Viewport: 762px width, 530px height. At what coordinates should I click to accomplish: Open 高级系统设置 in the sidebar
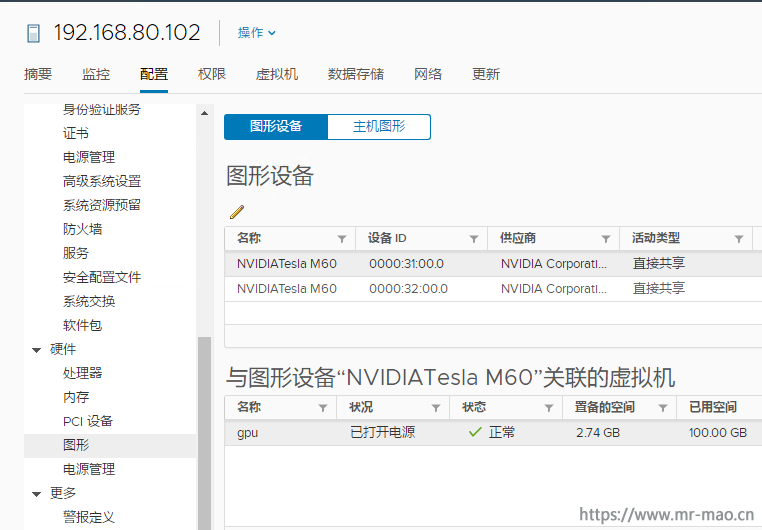click(102, 181)
